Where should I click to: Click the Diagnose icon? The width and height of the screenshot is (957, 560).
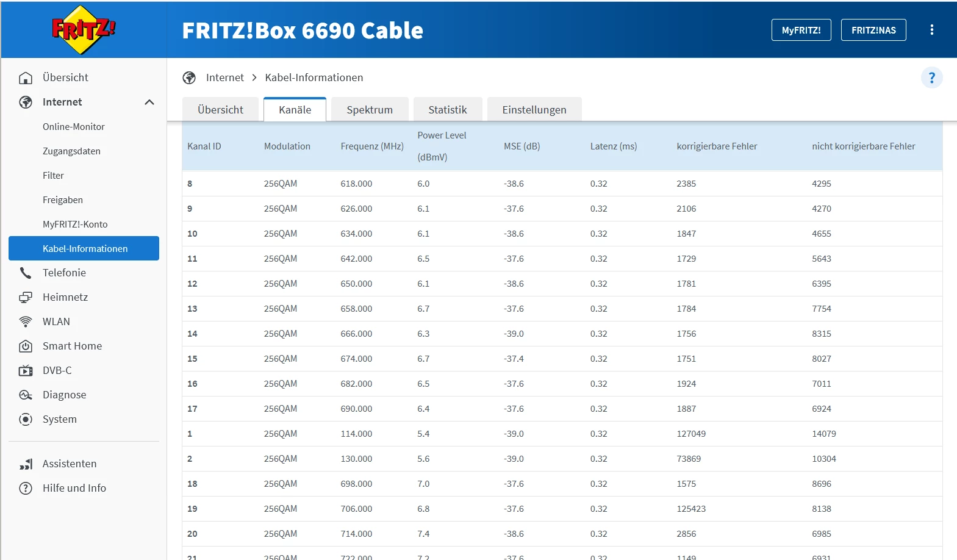pos(26,395)
